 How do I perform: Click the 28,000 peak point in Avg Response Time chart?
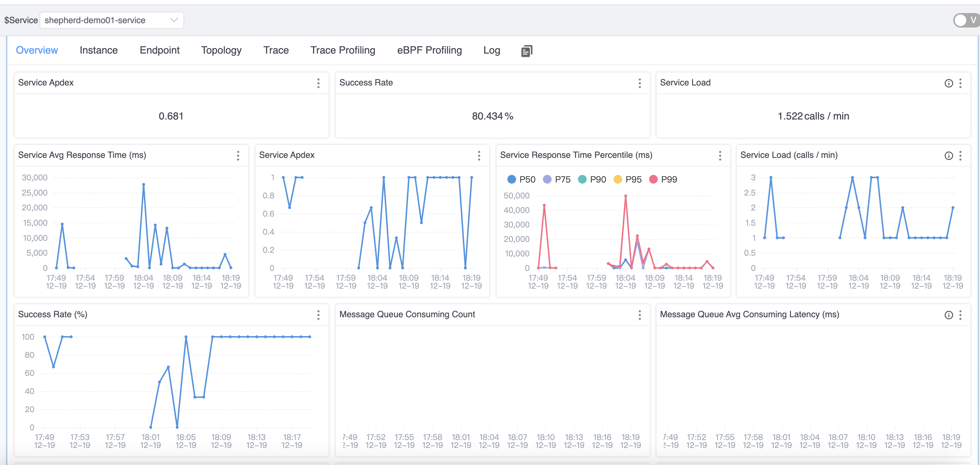pos(143,184)
